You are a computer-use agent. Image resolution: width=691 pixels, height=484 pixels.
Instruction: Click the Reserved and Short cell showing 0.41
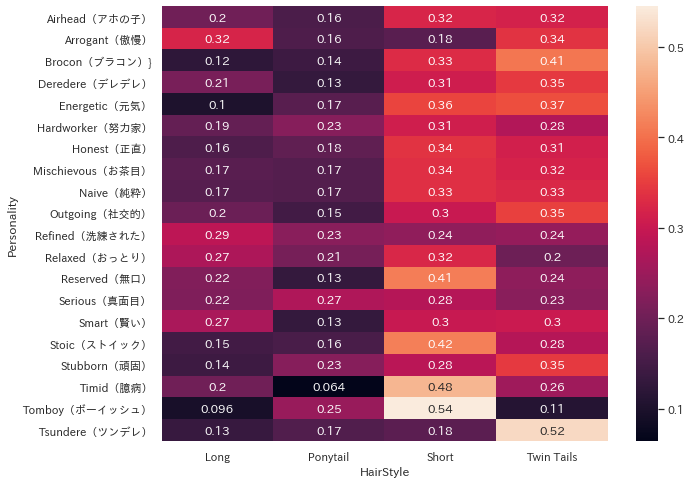pyautogui.click(x=439, y=278)
